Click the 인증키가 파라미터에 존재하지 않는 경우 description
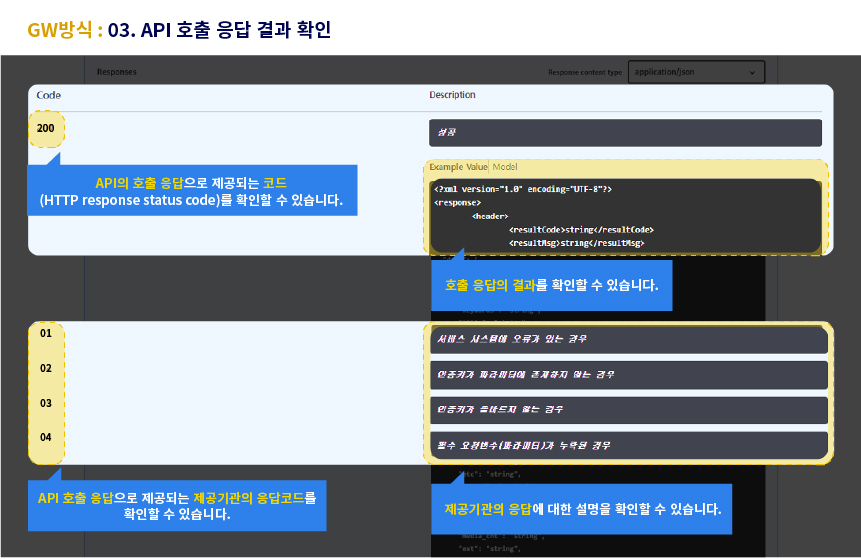Viewport: 861px width, 559px height. coord(628,375)
